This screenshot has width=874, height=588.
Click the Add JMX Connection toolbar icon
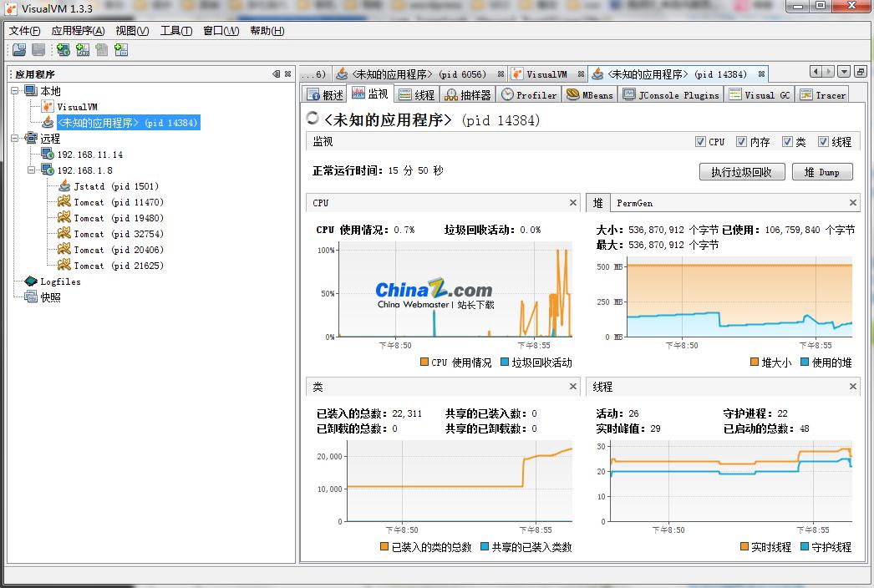83,50
